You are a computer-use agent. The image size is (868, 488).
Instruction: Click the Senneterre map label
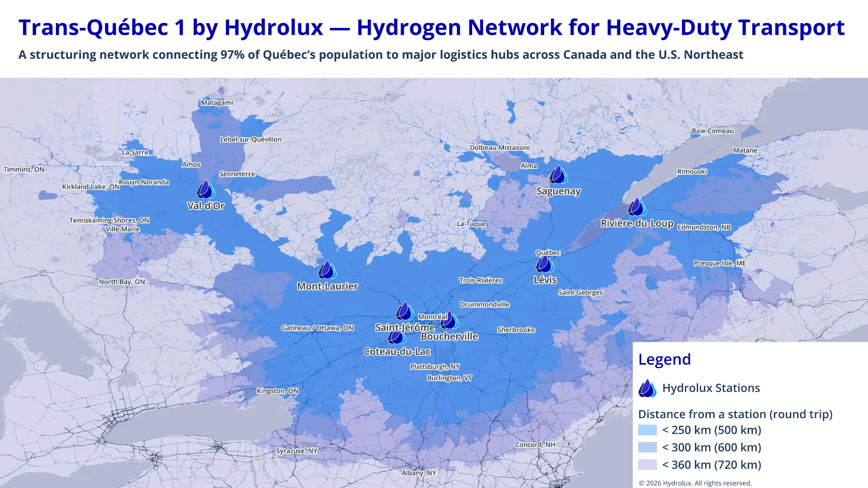[x=237, y=174]
